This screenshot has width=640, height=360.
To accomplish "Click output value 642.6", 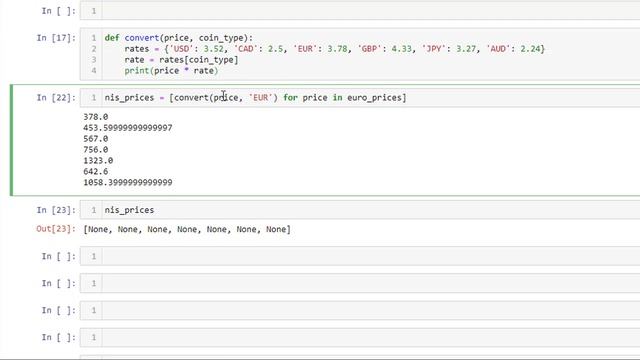I will coord(96,171).
